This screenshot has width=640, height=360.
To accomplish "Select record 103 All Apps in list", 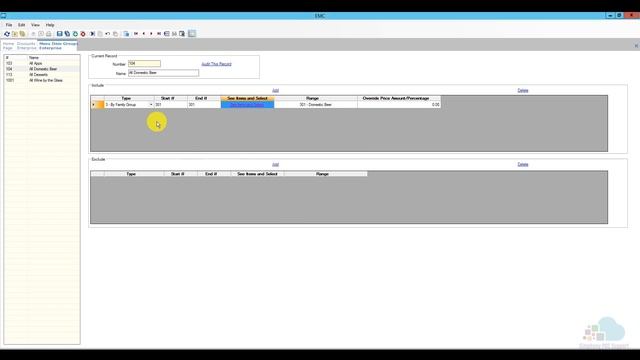I will point(42,63).
